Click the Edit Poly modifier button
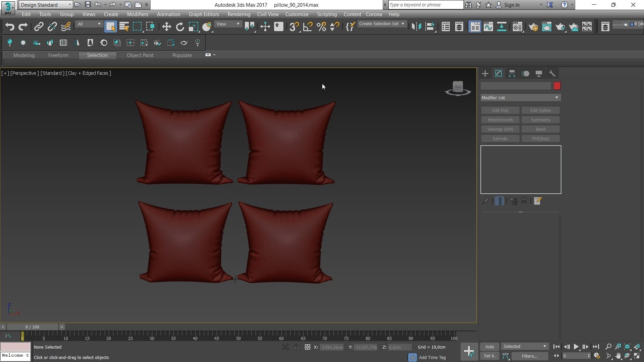Screen dimensions: 644x362 pos(500,111)
